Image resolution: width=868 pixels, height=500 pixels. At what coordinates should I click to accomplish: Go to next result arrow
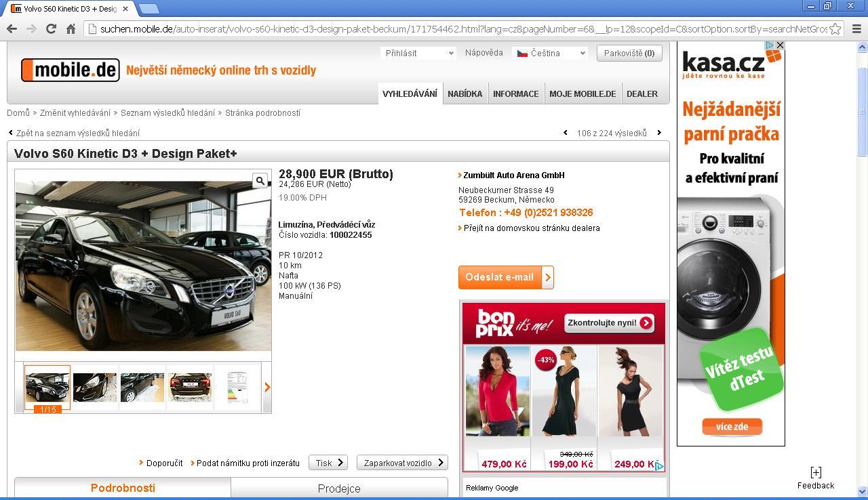659,133
